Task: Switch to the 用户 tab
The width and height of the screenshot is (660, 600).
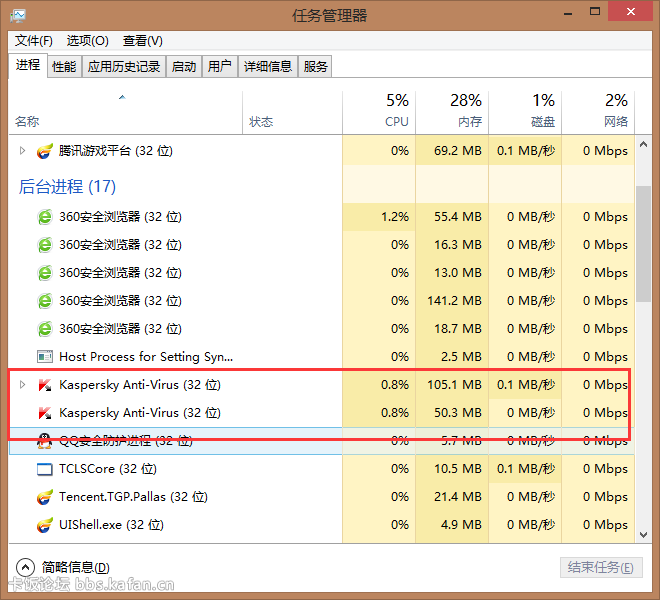Action: pyautogui.click(x=220, y=67)
